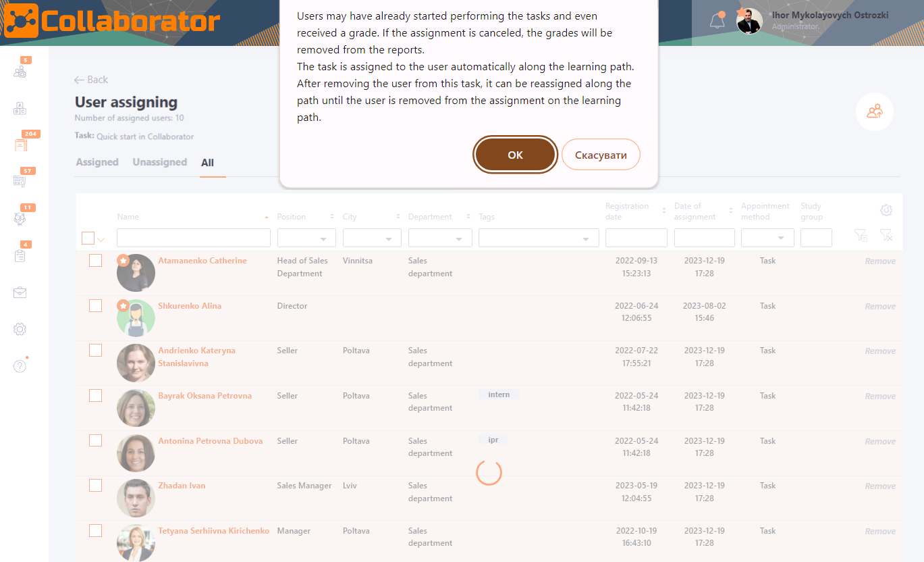Open the table column settings gear
Image resolution: width=924 pixels, height=562 pixels.
coord(886,210)
